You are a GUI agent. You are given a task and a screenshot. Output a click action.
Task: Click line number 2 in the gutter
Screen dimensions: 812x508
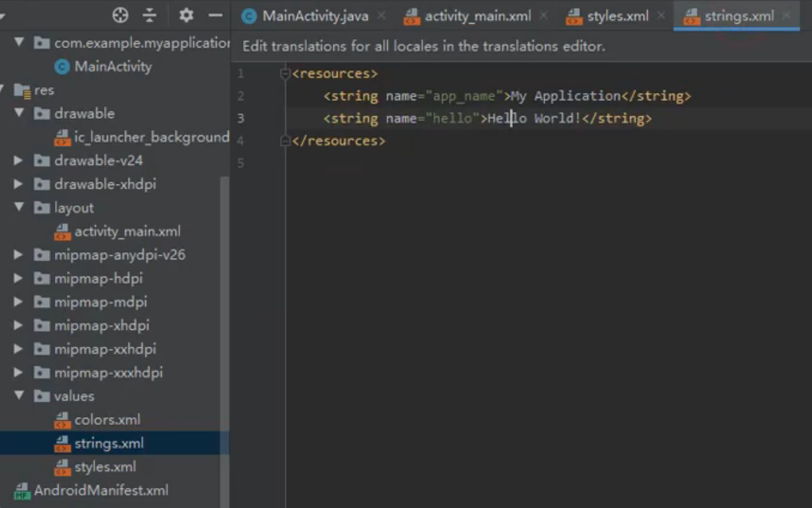pyautogui.click(x=241, y=96)
